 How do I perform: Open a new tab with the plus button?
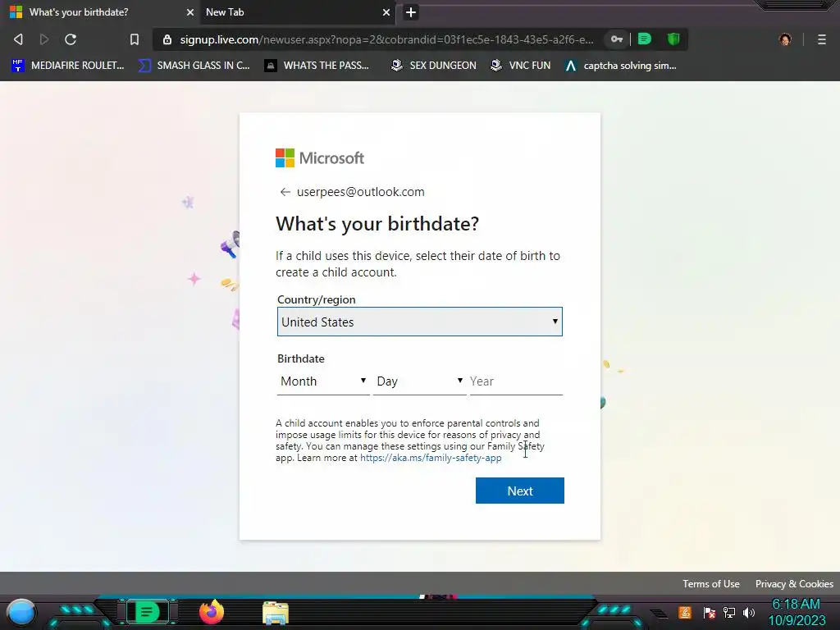[x=411, y=12]
